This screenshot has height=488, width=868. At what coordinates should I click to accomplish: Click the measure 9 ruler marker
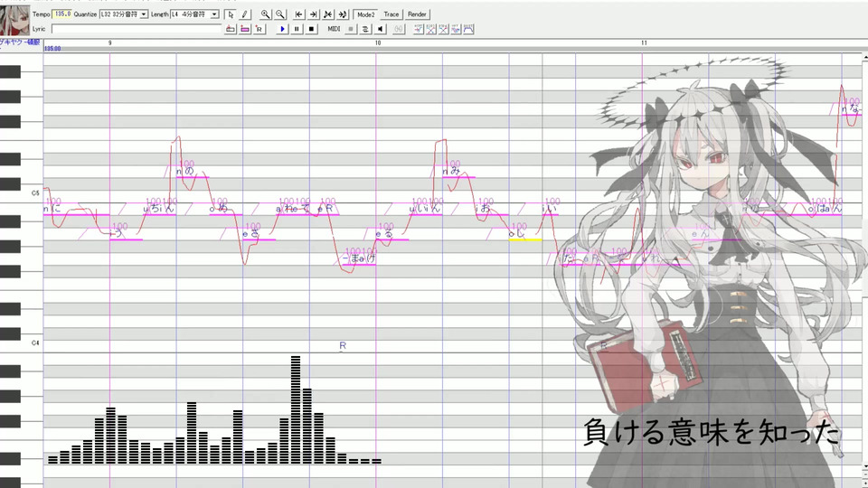[109, 42]
